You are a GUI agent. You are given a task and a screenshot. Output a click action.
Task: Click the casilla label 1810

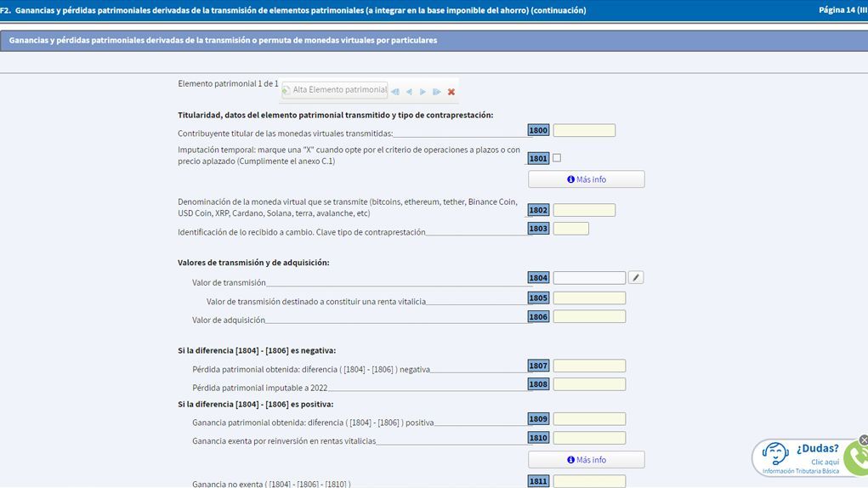(538, 438)
